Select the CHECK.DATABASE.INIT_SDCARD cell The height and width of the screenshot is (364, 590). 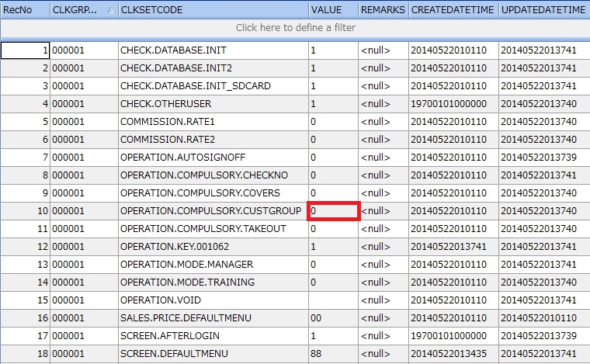click(211, 86)
